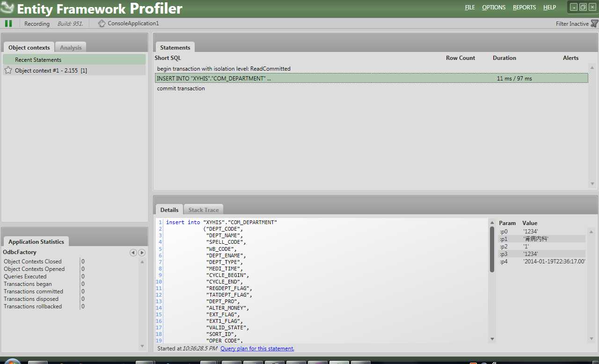
Task: Switch to the Stack Trace tab
Action: [x=204, y=210]
